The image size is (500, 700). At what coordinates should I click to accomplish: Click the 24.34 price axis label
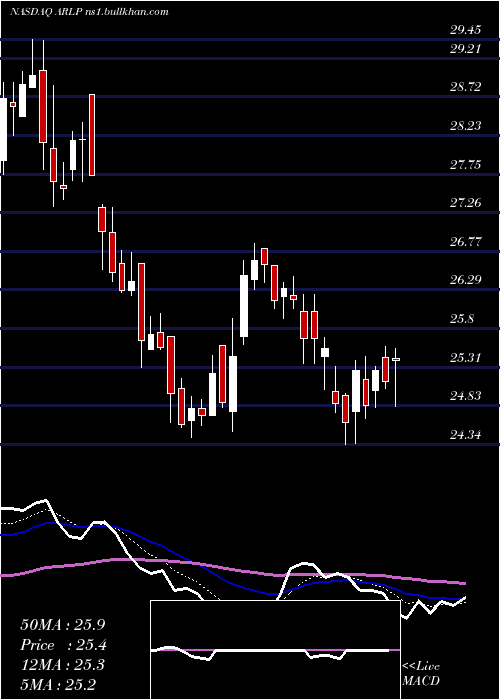coord(466,434)
